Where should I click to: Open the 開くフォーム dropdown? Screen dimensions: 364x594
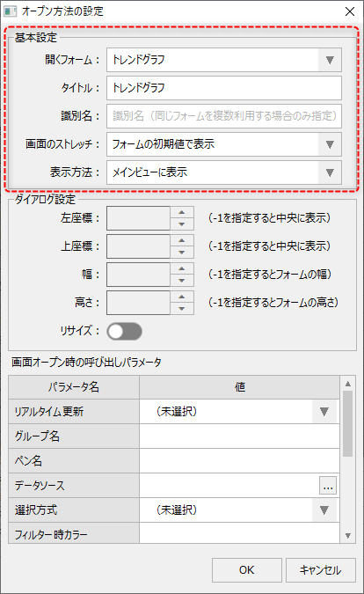[224, 60]
